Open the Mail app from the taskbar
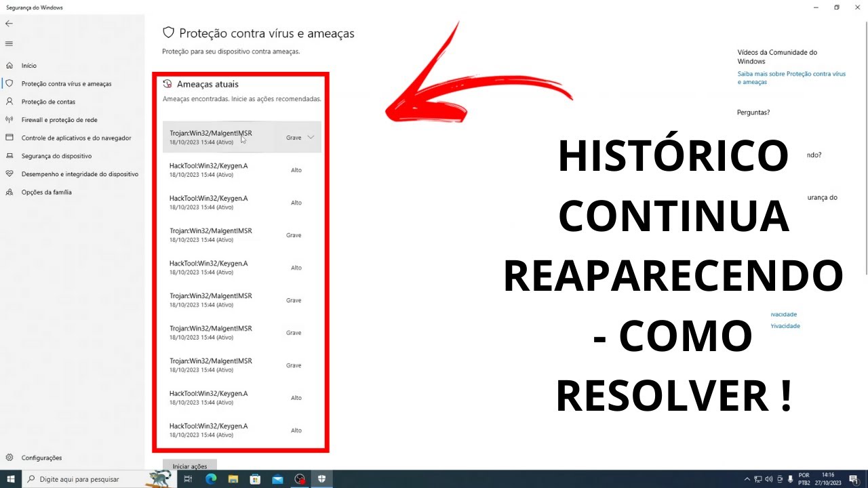The width and height of the screenshot is (868, 488). 277,479
